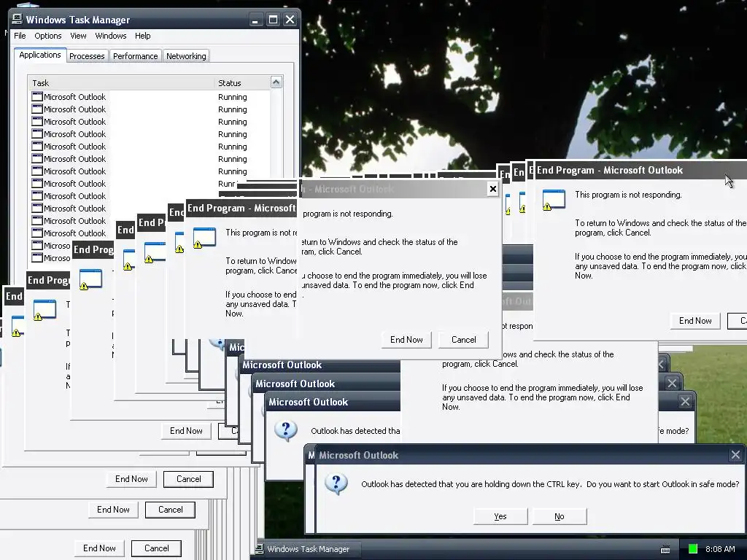Click the warning icon in rightmost End Program dialog
Screen dimensions: 747x560
554,200
